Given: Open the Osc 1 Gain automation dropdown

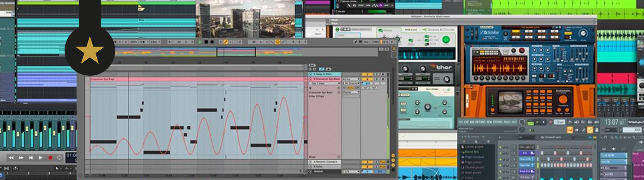Looking at the screenshot, I should coord(325,83).
